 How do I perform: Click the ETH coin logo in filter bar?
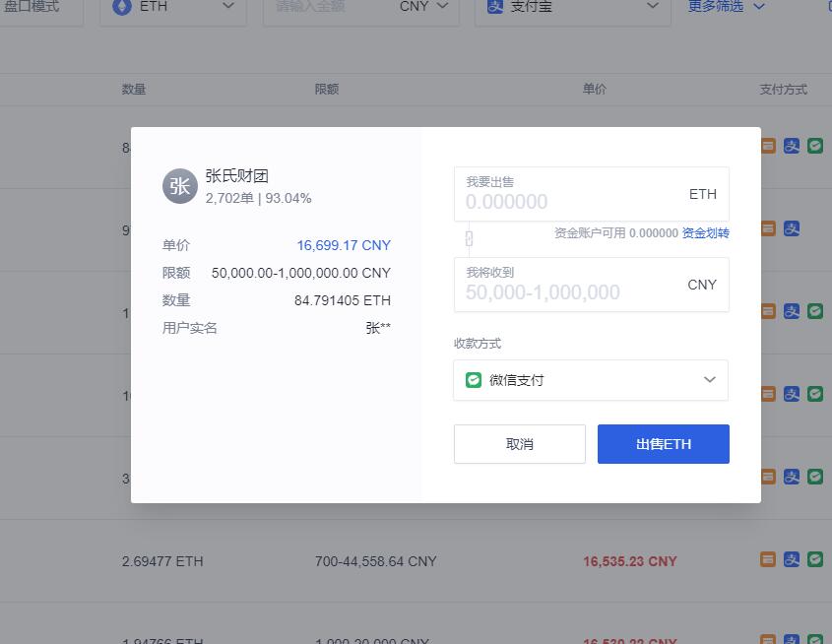click(122, 7)
